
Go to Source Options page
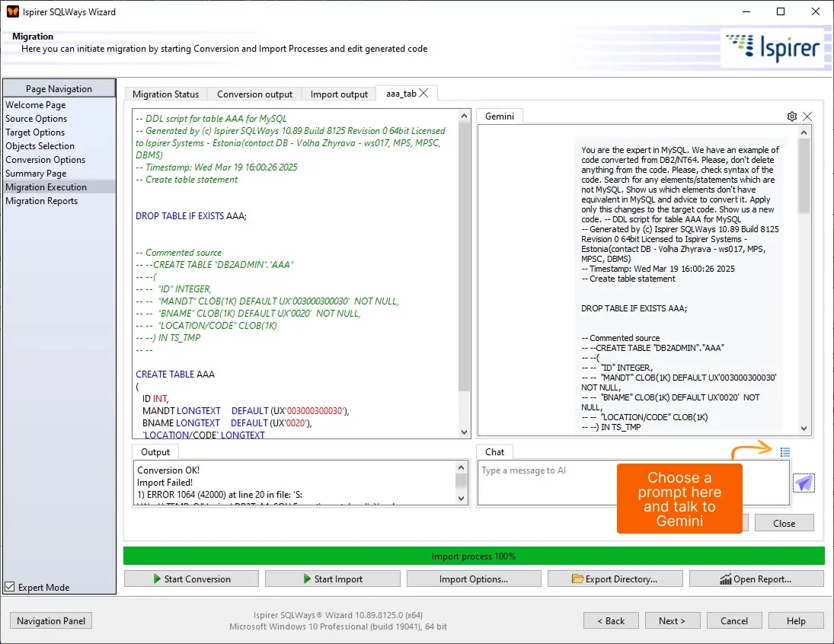36,119
